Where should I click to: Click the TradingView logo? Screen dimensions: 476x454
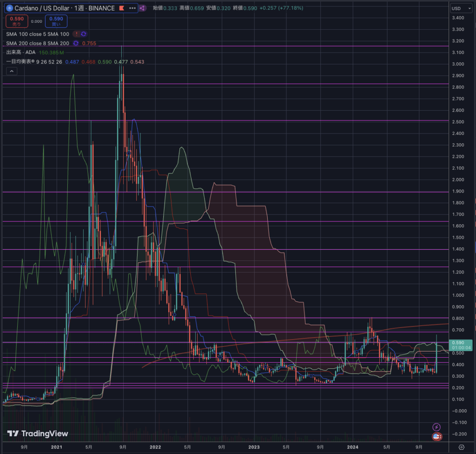pos(37,434)
